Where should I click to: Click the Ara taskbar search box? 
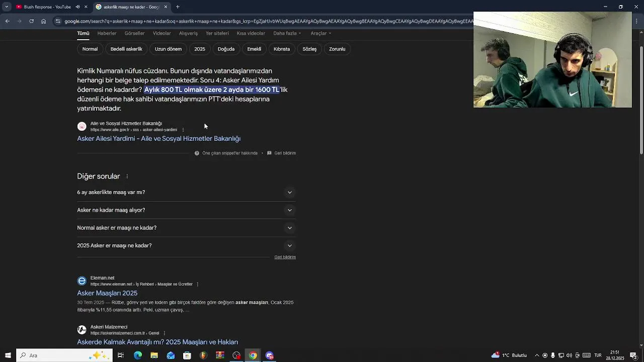[64, 355]
